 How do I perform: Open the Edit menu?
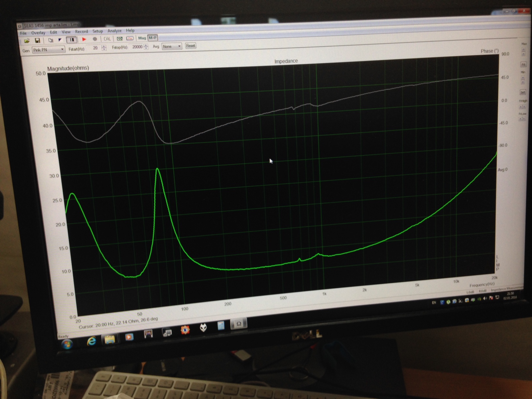tap(53, 32)
